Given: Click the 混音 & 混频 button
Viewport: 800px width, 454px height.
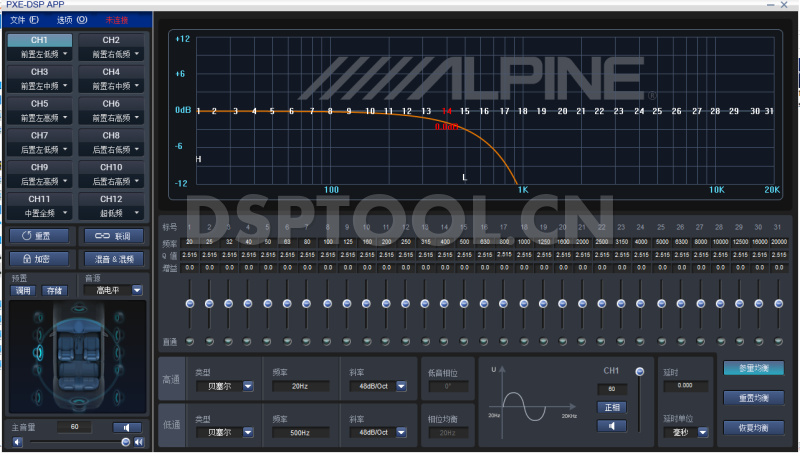Looking at the screenshot, I should click(113, 259).
